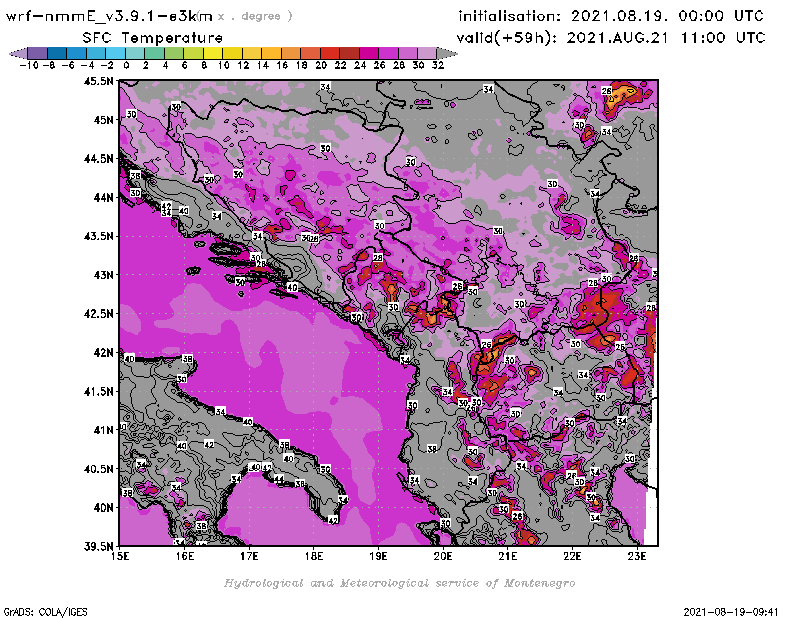The height and width of the screenshot is (618, 800).
Task: Select the legend swatch between 0 and 2
Action: pyautogui.click(x=135, y=53)
